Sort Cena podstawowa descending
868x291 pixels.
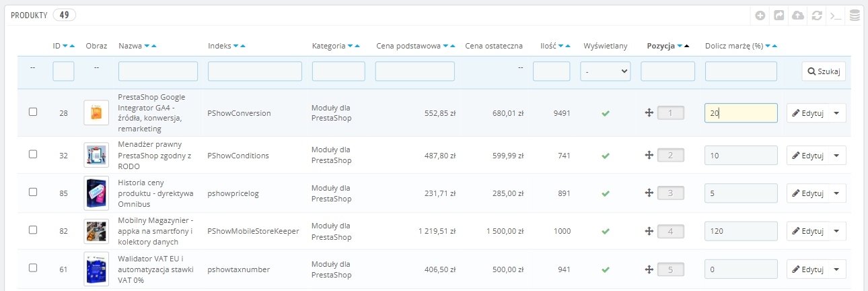445,46
